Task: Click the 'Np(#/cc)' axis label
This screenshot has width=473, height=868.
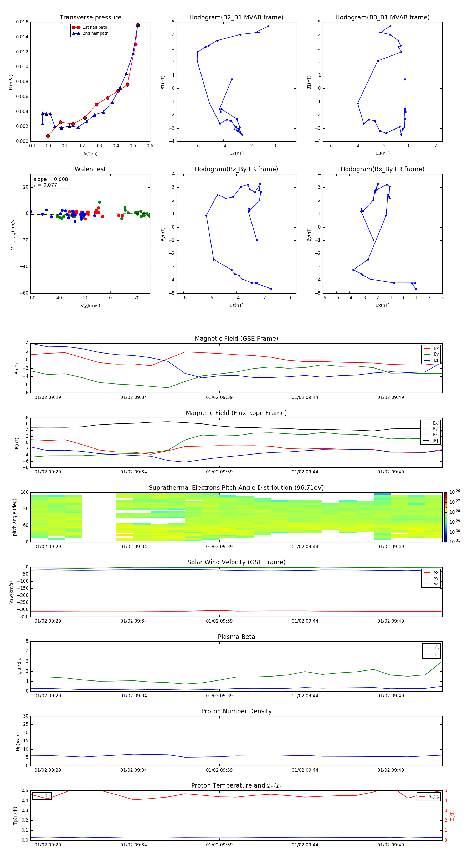Action: 18,741
